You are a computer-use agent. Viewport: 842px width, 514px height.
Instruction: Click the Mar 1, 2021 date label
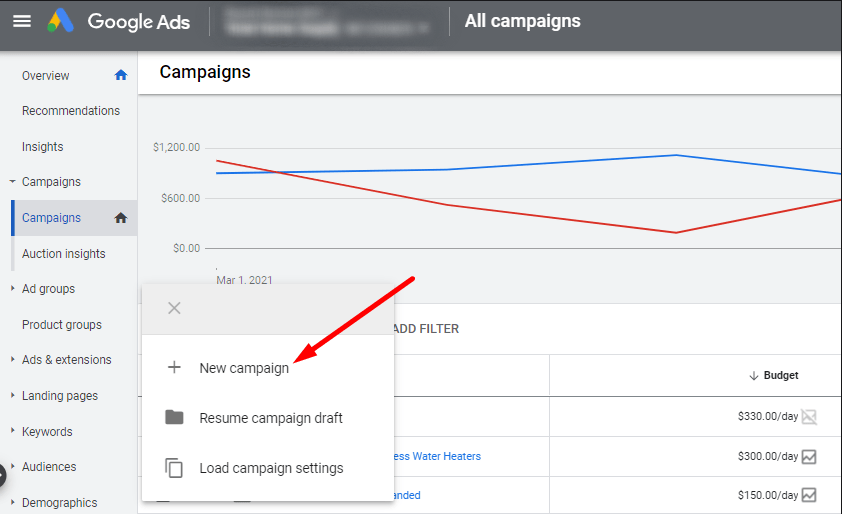click(244, 280)
